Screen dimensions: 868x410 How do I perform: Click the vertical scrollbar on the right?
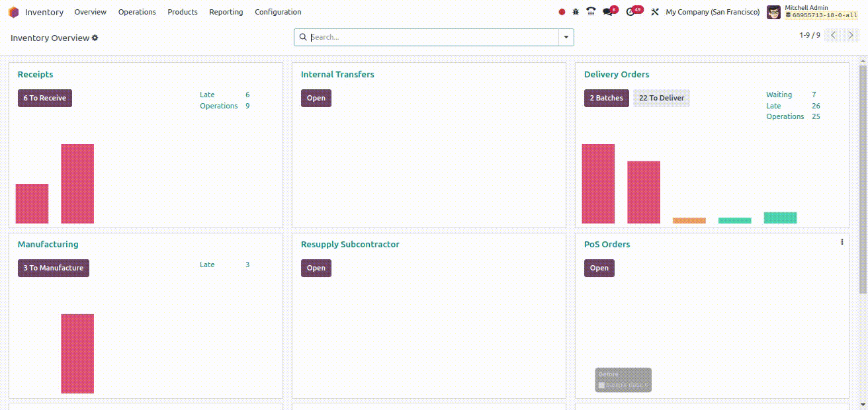click(x=863, y=179)
